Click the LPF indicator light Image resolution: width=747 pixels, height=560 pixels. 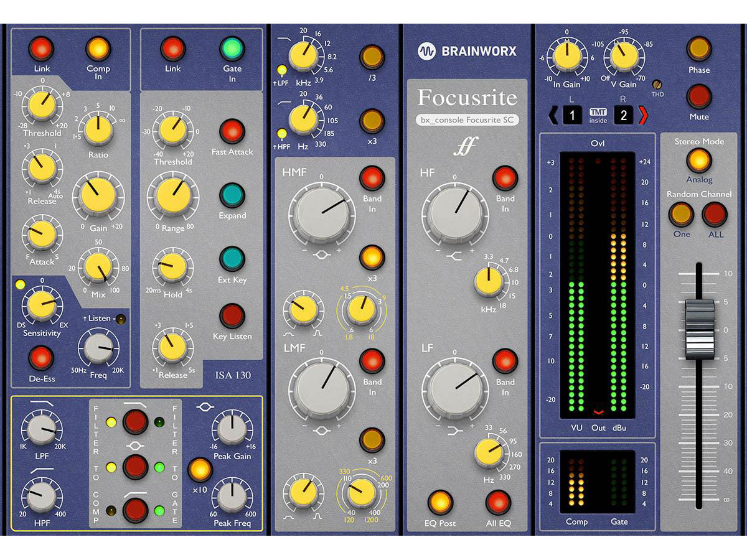282,69
